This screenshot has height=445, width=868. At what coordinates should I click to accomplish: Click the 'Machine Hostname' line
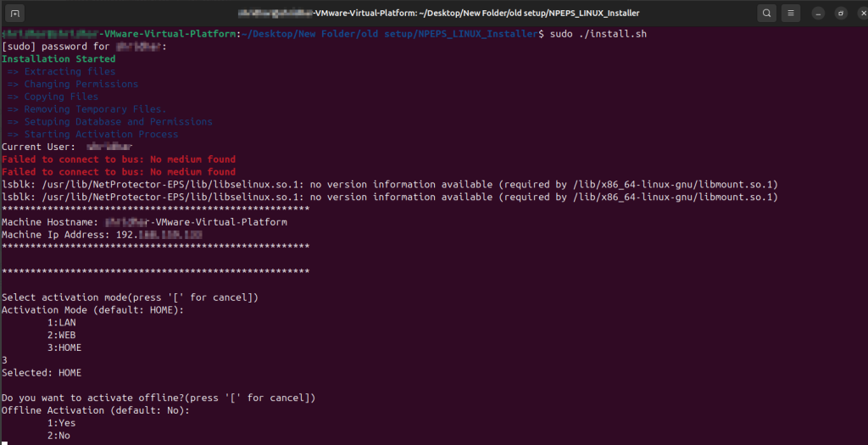pos(144,222)
